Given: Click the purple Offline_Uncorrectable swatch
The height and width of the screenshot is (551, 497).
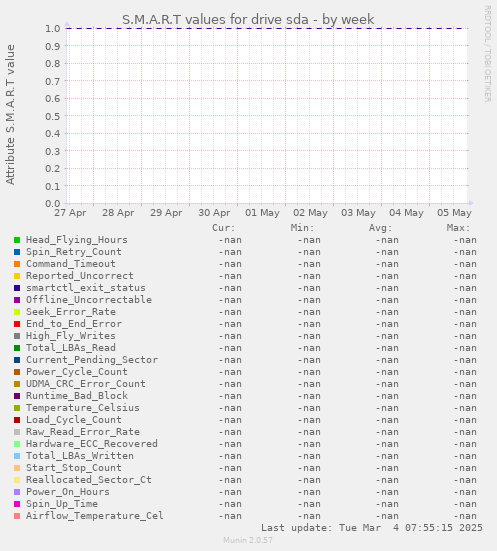Looking at the screenshot, I should click(x=17, y=300).
